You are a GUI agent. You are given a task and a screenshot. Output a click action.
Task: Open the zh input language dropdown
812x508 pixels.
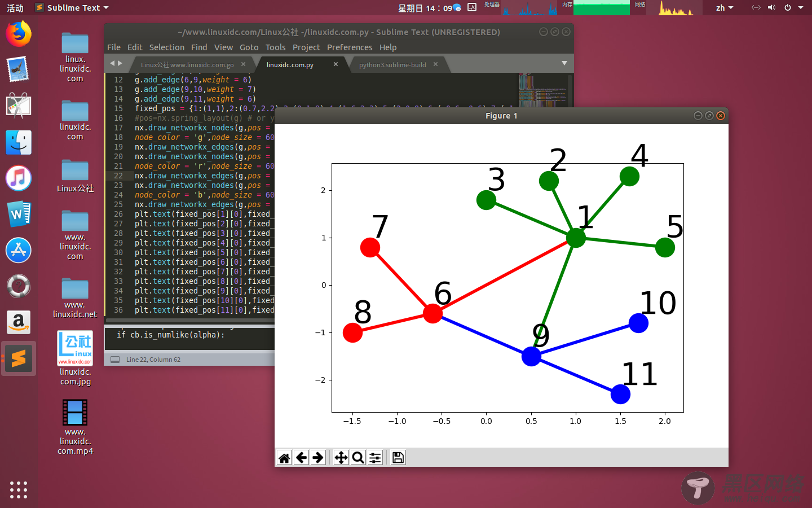(x=725, y=7)
